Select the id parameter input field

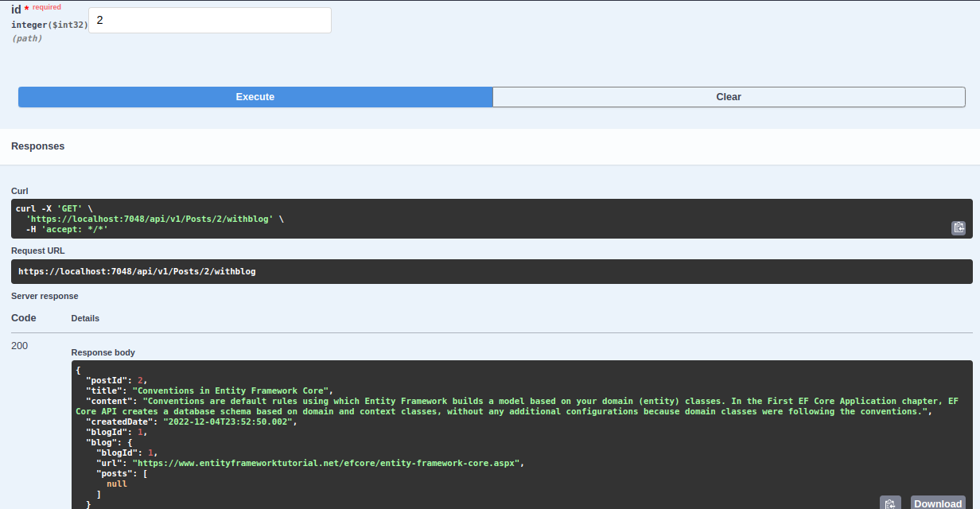209,20
